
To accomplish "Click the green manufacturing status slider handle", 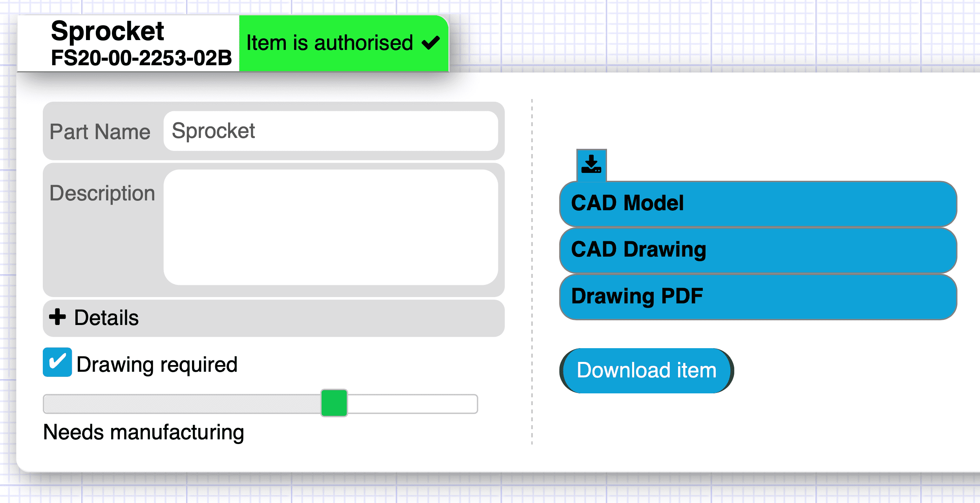I will click(334, 403).
